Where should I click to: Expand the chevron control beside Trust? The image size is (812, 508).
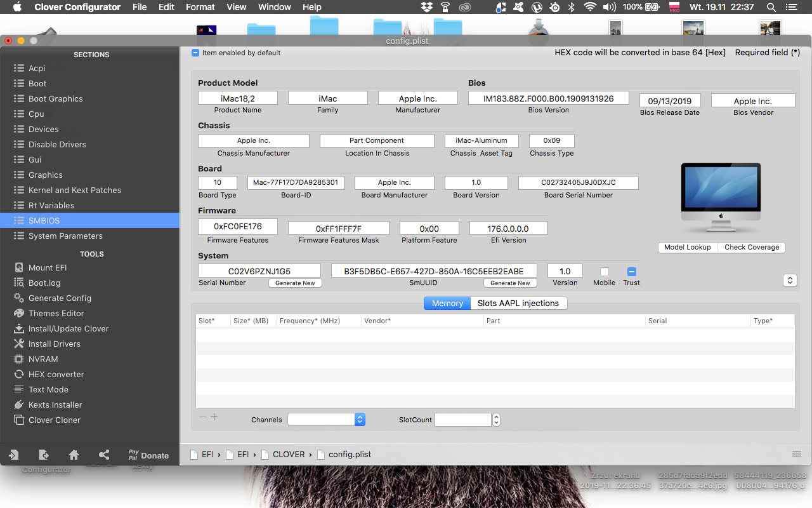coord(790,280)
